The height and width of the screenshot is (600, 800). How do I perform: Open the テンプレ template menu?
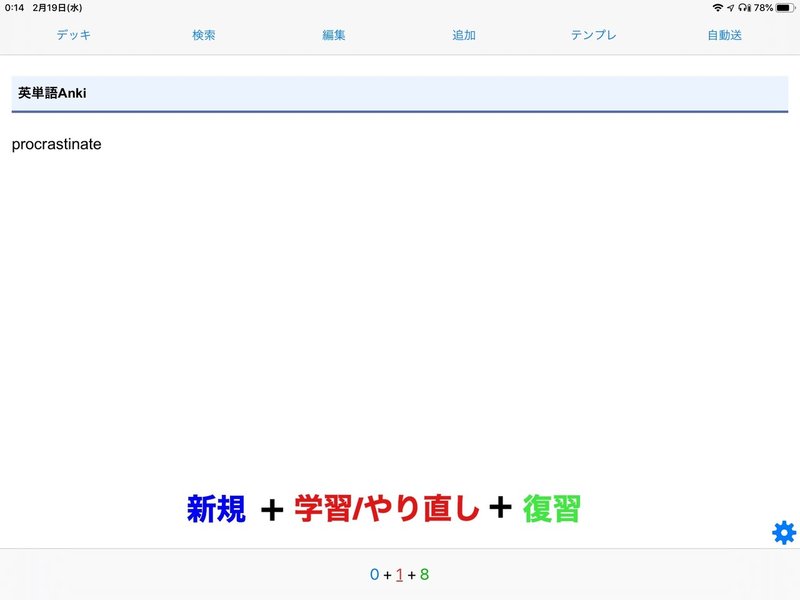tap(594, 35)
